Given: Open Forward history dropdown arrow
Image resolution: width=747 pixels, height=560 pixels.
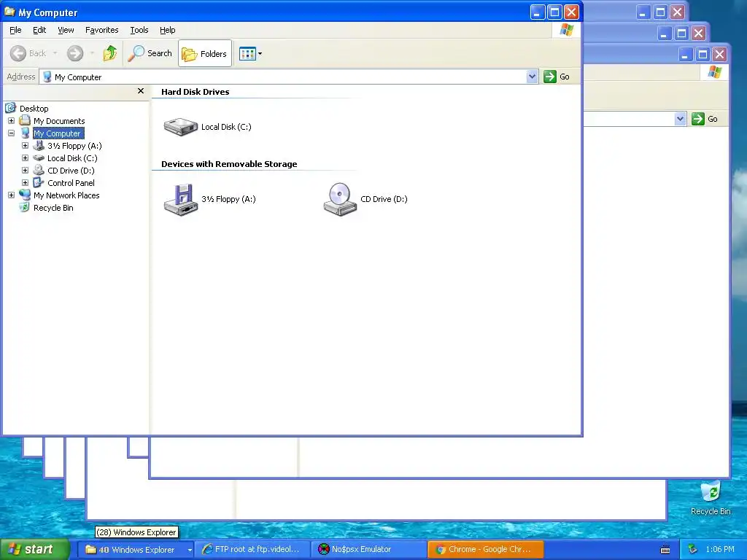Looking at the screenshot, I should click(x=92, y=53).
